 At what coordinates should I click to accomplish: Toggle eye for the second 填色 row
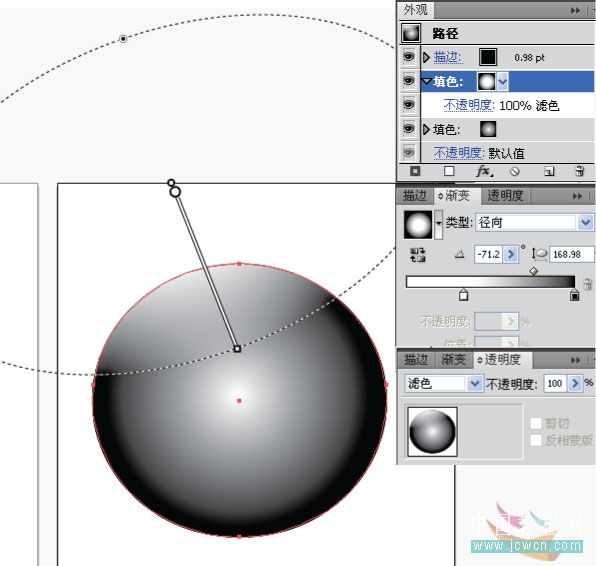(x=409, y=129)
